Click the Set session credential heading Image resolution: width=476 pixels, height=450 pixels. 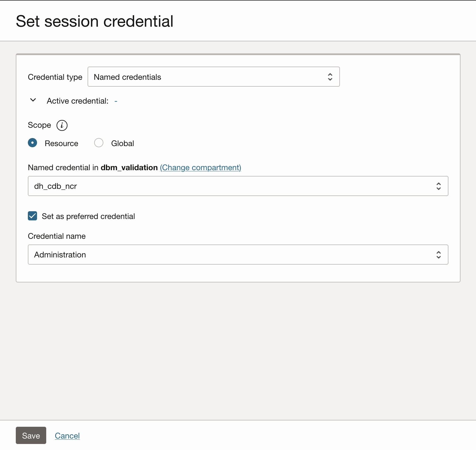pyautogui.click(x=94, y=21)
